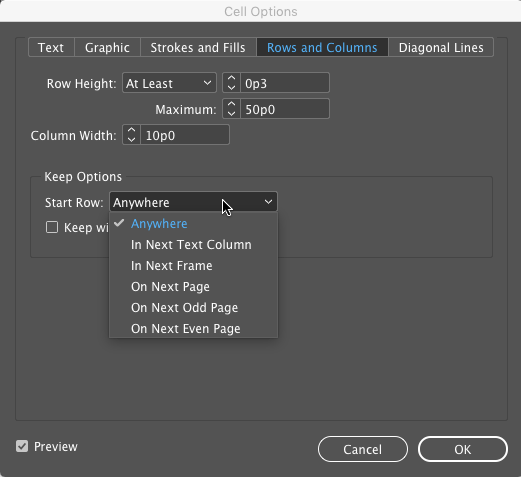Increase Row Height value with up arrow
Viewport: 521px width, 477px height.
tap(231, 78)
